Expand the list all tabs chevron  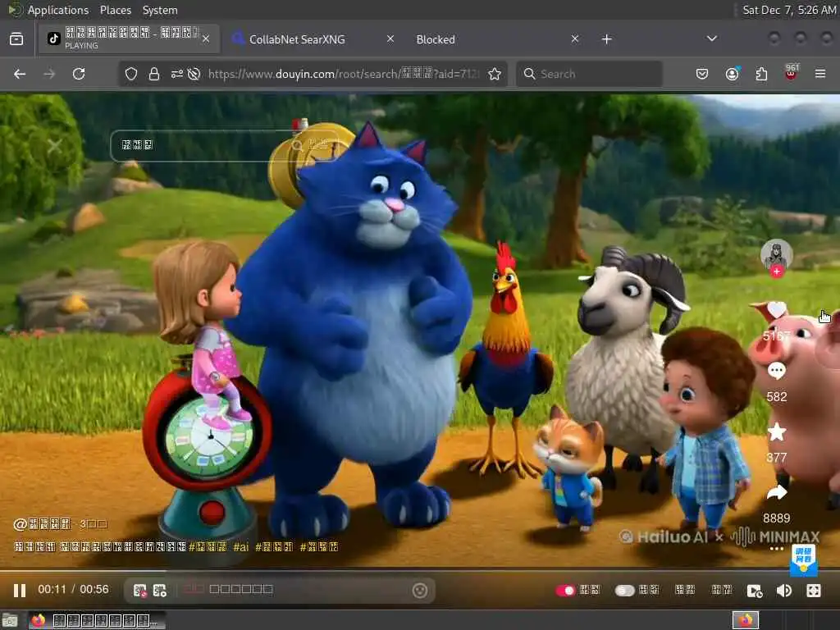[711, 39]
